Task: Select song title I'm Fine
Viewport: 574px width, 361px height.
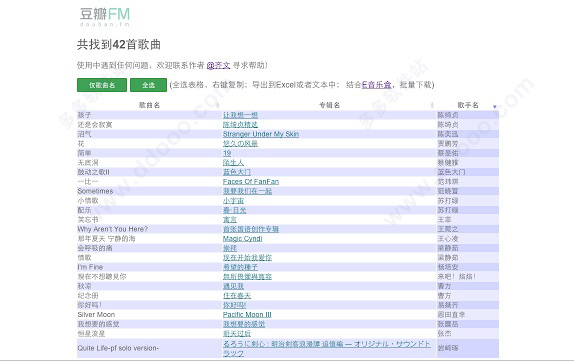Action: [x=90, y=267]
